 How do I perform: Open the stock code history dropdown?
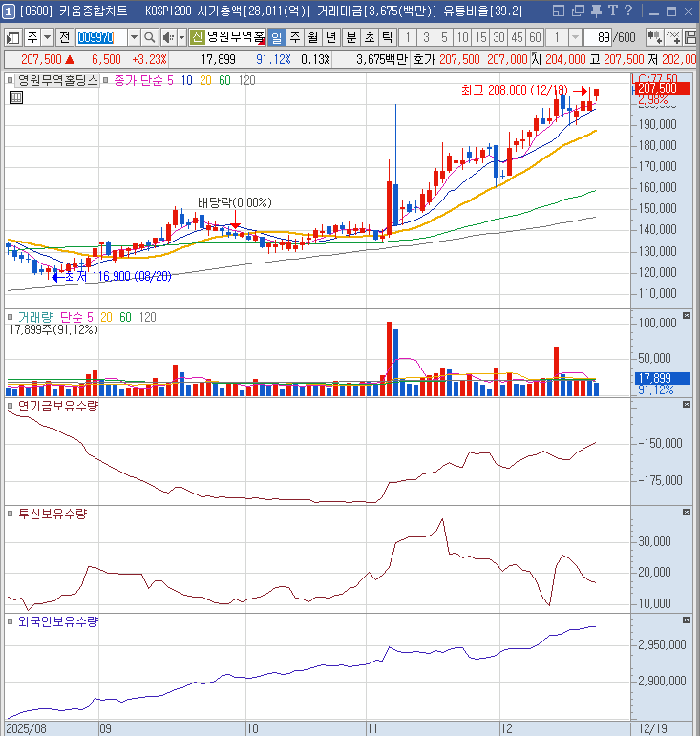tap(133, 37)
